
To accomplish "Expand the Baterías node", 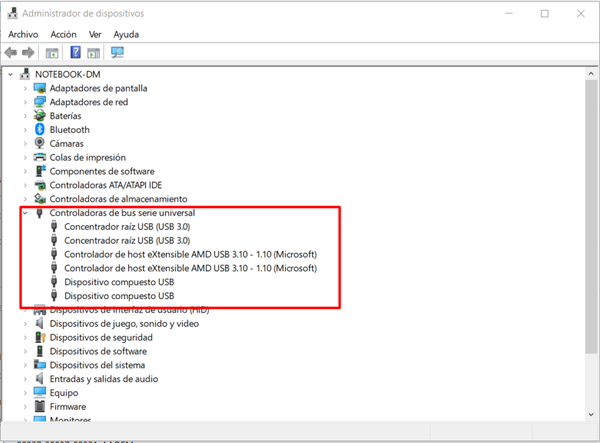I will (x=25, y=116).
